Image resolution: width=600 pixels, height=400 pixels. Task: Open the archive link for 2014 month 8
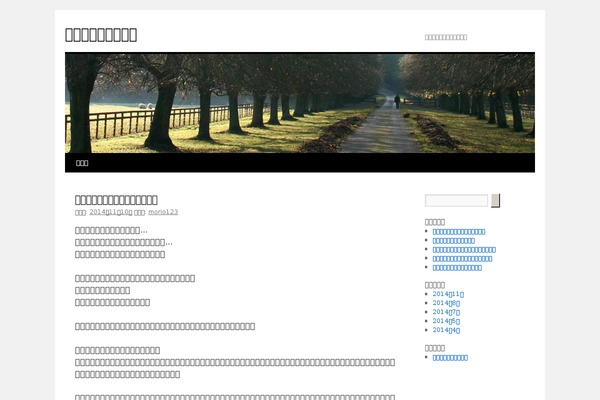coord(446,303)
